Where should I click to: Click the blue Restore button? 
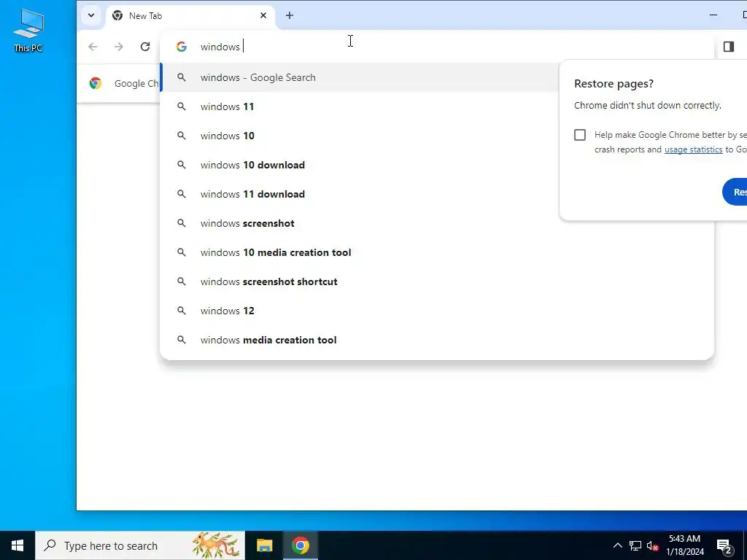click(735, 192)
